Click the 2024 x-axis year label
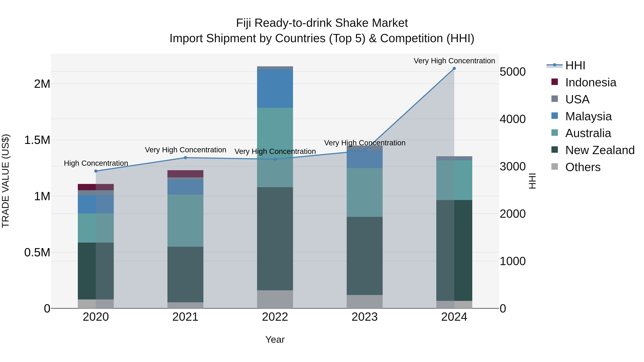 point(454,317)
